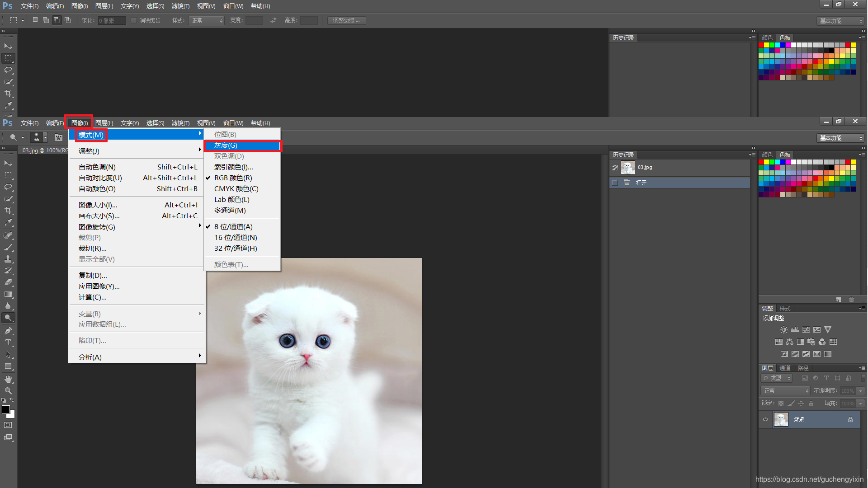Open brush size 65 preset picker
This screenshot has width=868, height=488.
(x=45, y=137)
